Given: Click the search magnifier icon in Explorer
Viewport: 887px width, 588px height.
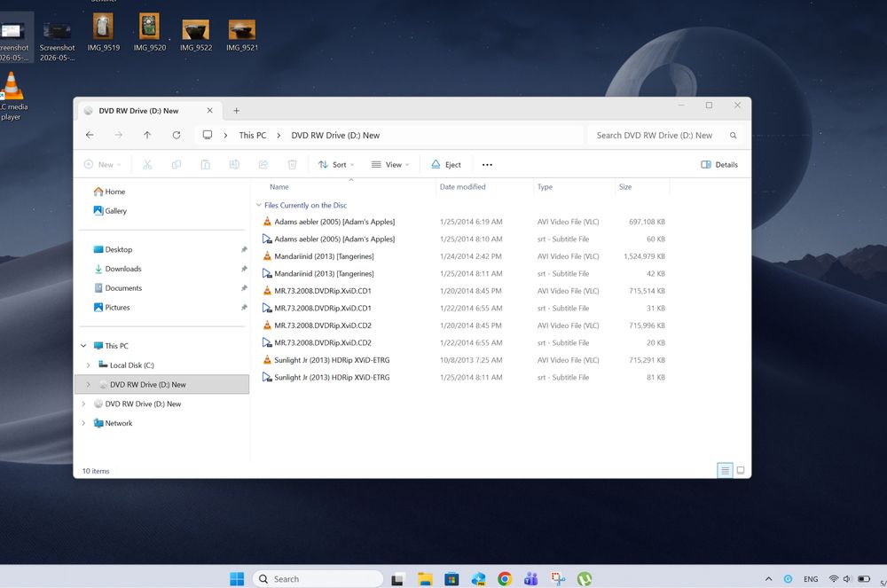Looking at the screenshot, I should pos(734,135).
